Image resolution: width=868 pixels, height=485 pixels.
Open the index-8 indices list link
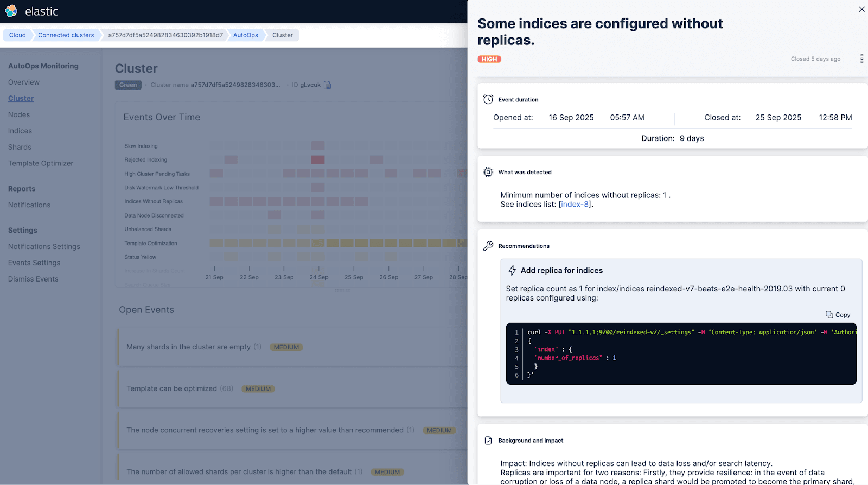(575, 205)
